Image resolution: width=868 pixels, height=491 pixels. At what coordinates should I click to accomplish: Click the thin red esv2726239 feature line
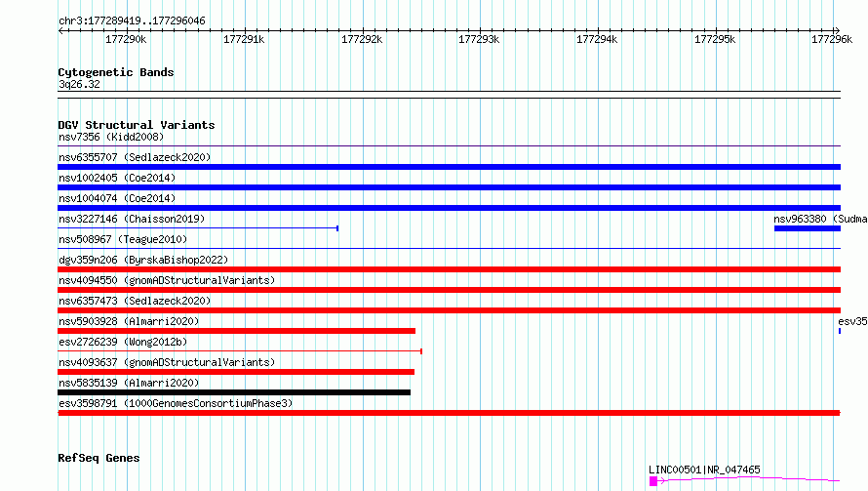[x=240, y=350]
